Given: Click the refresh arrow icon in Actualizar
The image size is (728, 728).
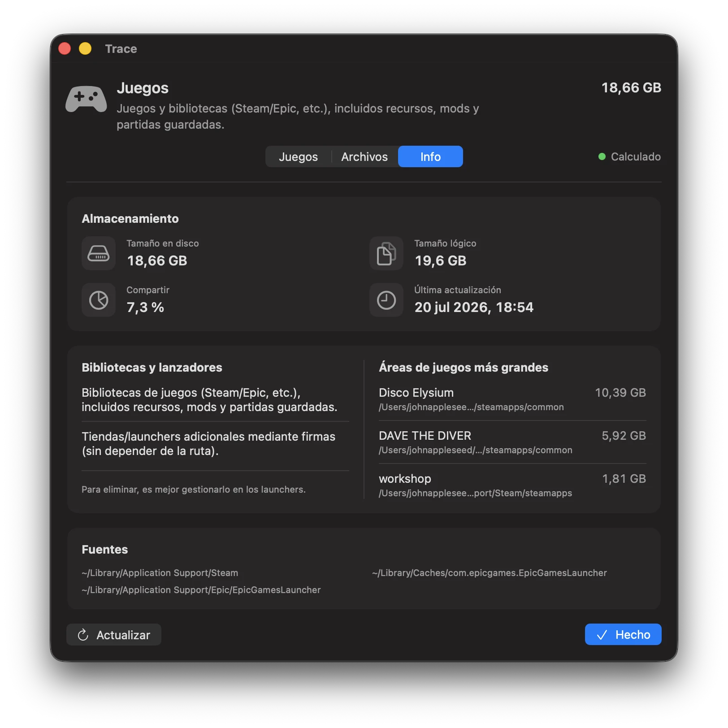Looking at the screenshot, I should [83, 635].
